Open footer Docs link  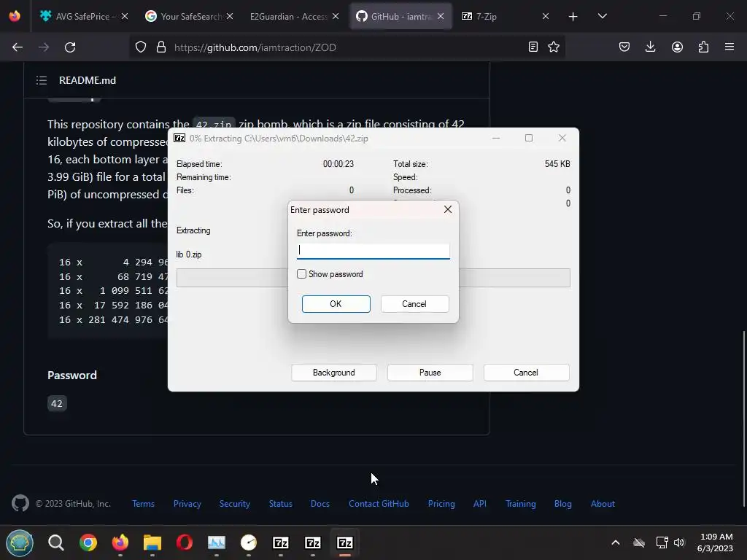pyautogui.click(x=320, y=504)
